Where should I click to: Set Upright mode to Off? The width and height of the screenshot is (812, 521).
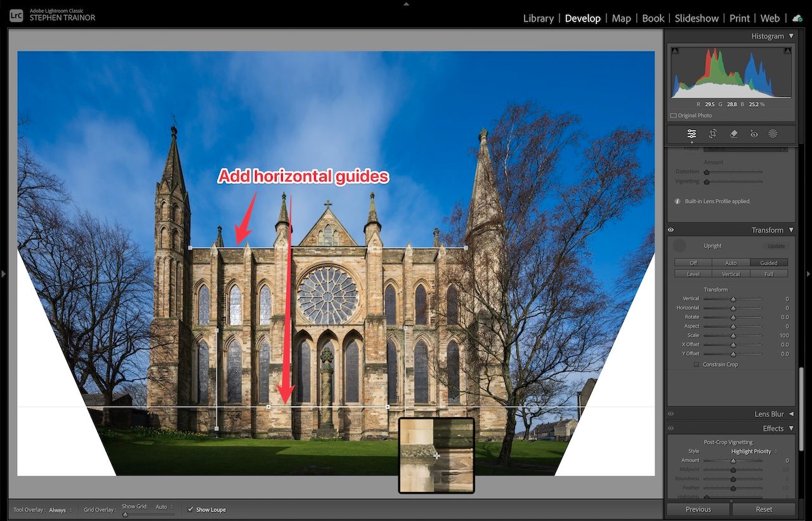pos(693,263)
